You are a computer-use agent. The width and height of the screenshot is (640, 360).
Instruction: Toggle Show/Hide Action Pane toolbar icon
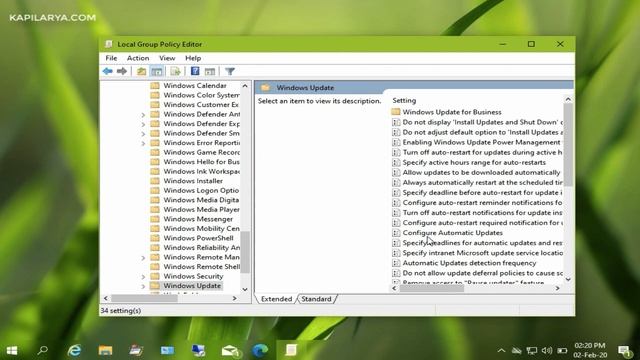[x=210, y=71]
